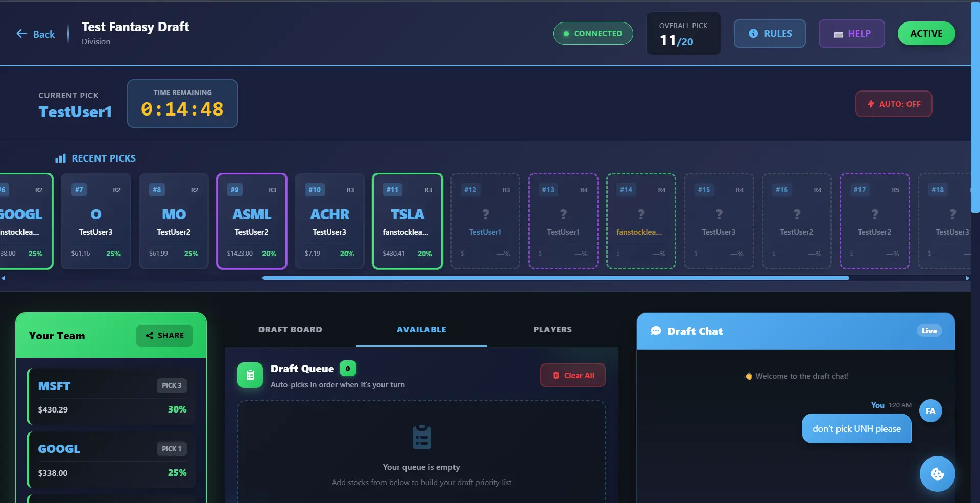Screen dimensions: 980x503
Task: Click the Draft Chat speech bubble icon
Action: pos(656,331)
